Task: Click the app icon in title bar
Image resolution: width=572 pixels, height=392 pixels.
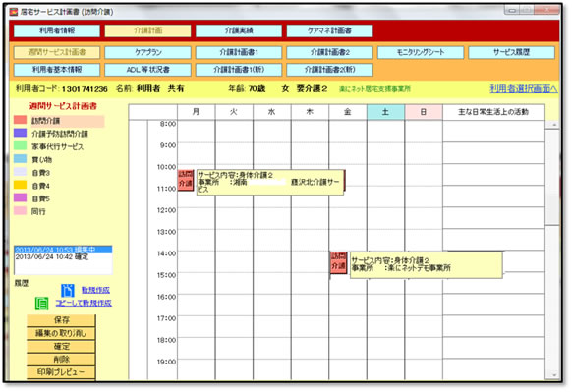Action: (14, 12)
